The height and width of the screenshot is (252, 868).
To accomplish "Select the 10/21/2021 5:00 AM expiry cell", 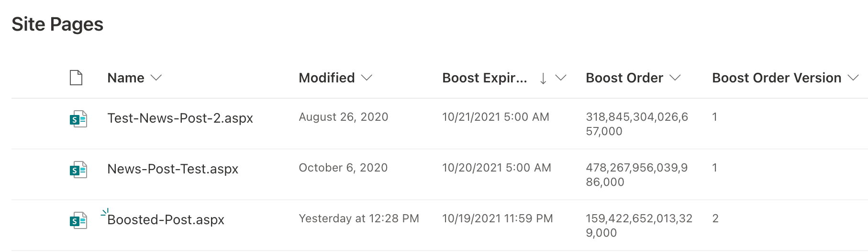I will click(496, 117).
